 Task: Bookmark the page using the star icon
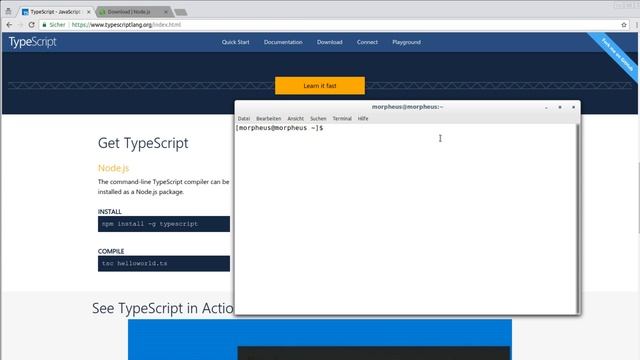(x=624, y=25)
